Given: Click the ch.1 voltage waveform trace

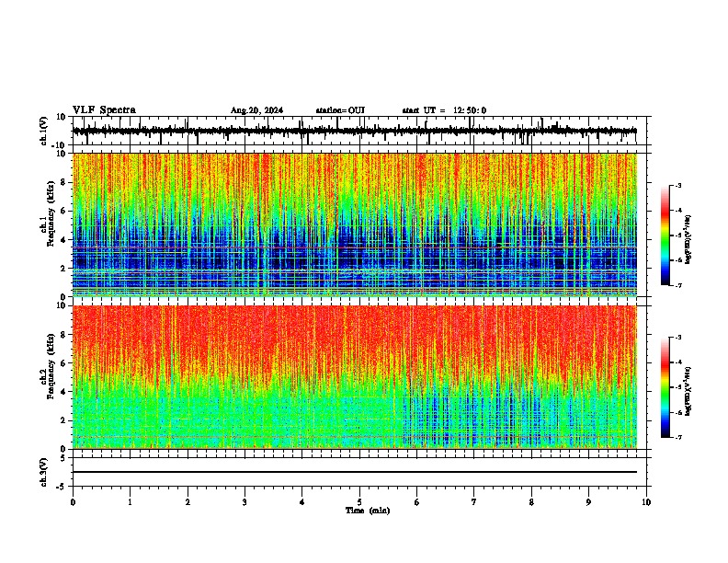Looking at the screenshot, I should point(355,131).
